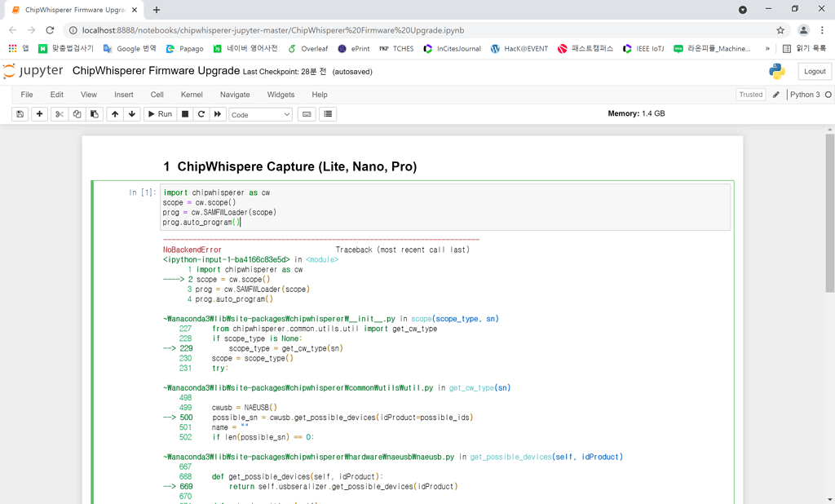Open the Kernel menu
The width and height of the screenshot is (835, 504).
click(191, 95)
